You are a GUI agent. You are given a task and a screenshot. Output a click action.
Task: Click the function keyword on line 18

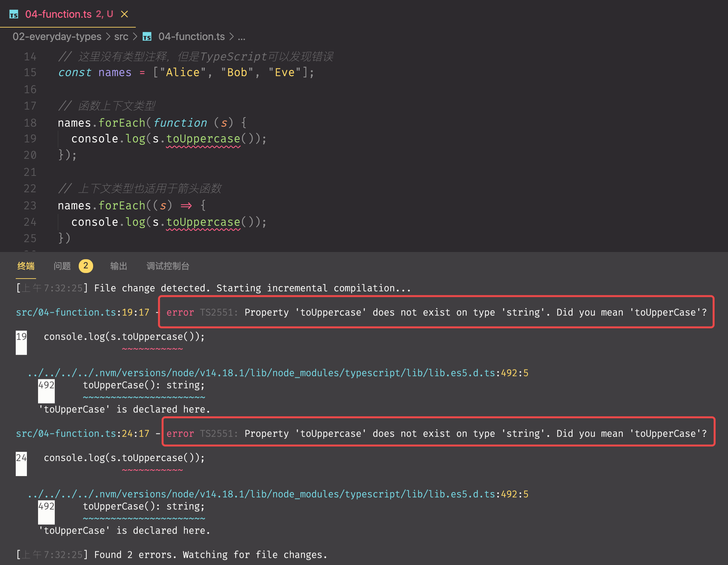click(180, 123)
